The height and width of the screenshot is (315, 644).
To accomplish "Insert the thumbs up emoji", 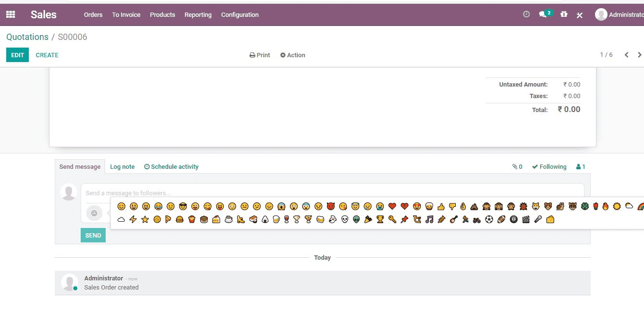I will point(441,206).
